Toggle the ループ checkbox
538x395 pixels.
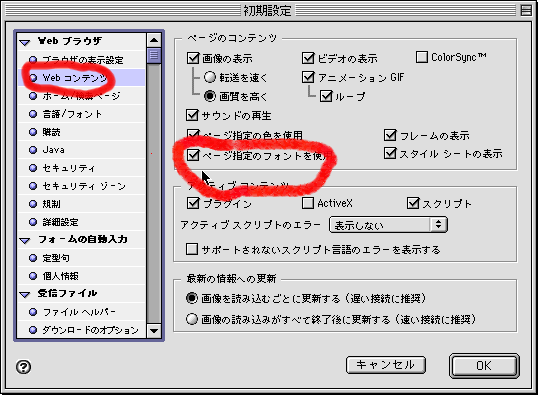[326, 96]
